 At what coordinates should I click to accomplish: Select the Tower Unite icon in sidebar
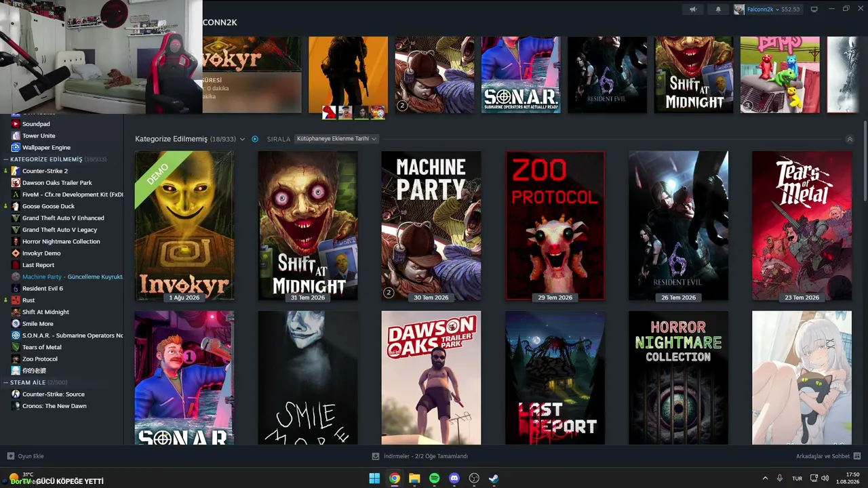coord(16,136)
